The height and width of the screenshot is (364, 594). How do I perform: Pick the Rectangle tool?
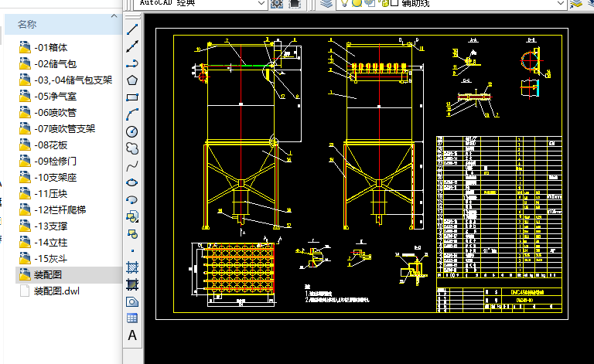(x=132, y=97)
